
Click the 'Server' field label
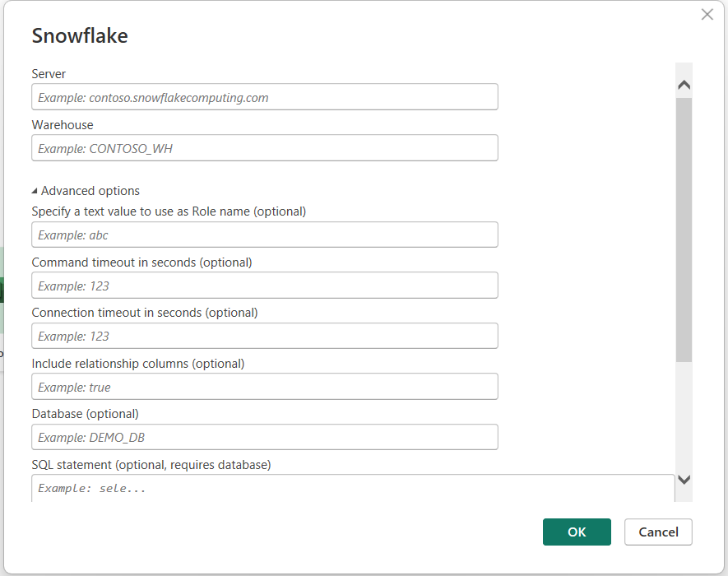(x=49, y=74)
